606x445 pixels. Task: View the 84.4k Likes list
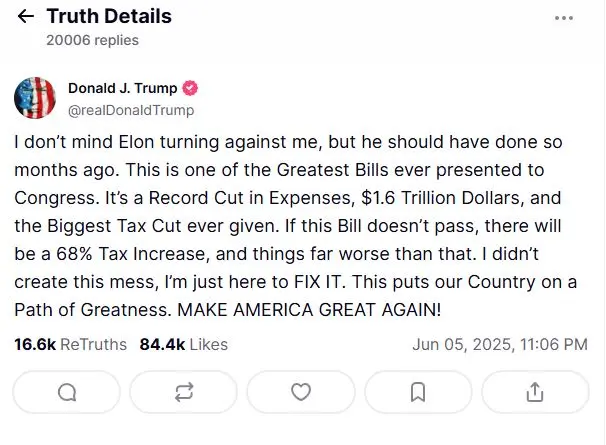pyautogui.click(x=183, y=344)
